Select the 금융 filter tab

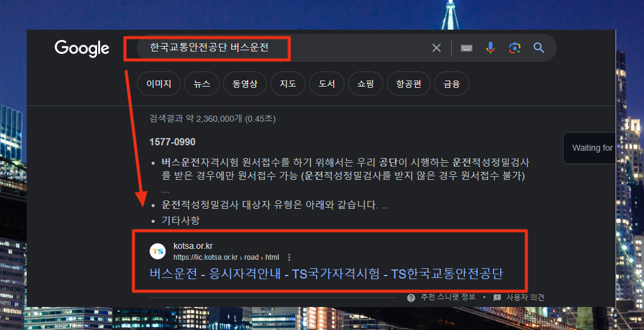pyautogui.click(x=452, y=84)
